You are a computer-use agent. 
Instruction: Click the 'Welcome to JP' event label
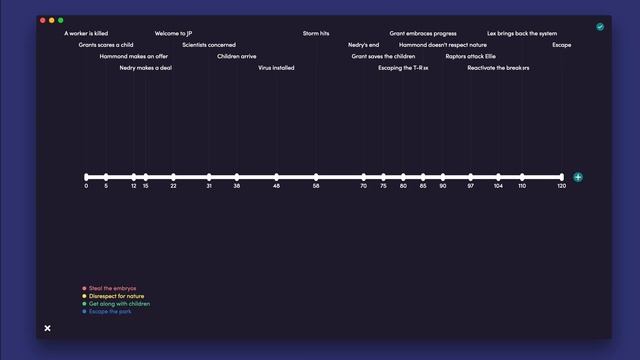173,33
